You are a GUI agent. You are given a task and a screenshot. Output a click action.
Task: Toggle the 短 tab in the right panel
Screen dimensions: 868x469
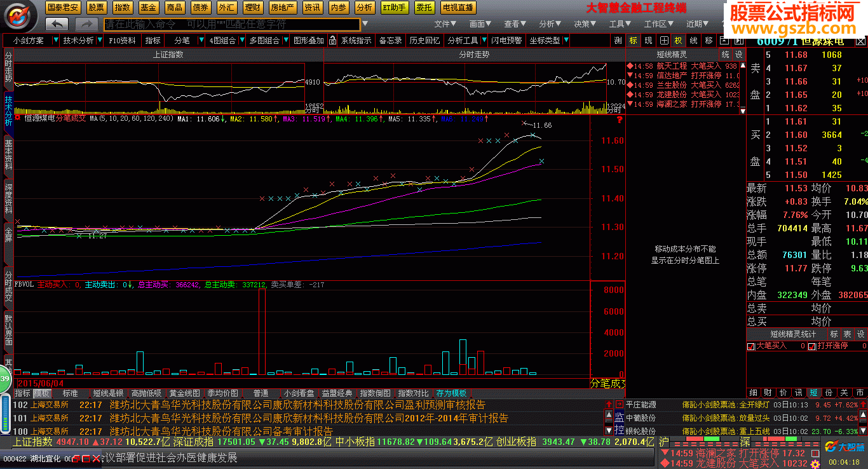813,393
